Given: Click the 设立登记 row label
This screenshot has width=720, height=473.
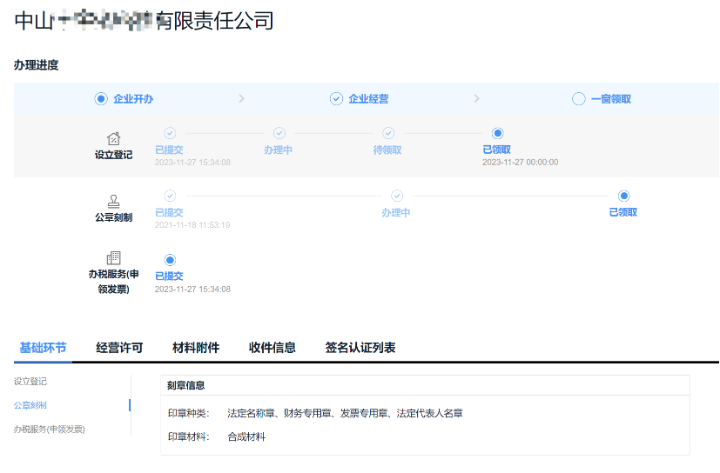Looking at the screenshot, I should (113, 155).
